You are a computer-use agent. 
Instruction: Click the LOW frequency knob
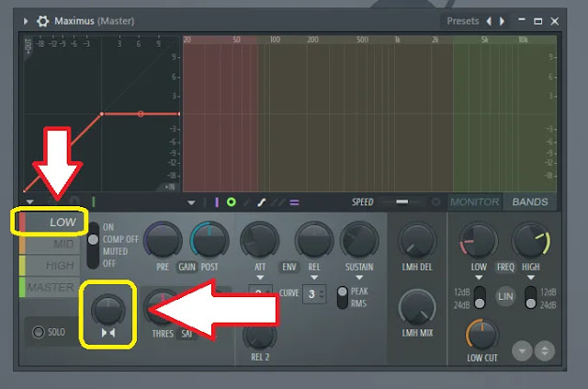[x=479, y=241]
